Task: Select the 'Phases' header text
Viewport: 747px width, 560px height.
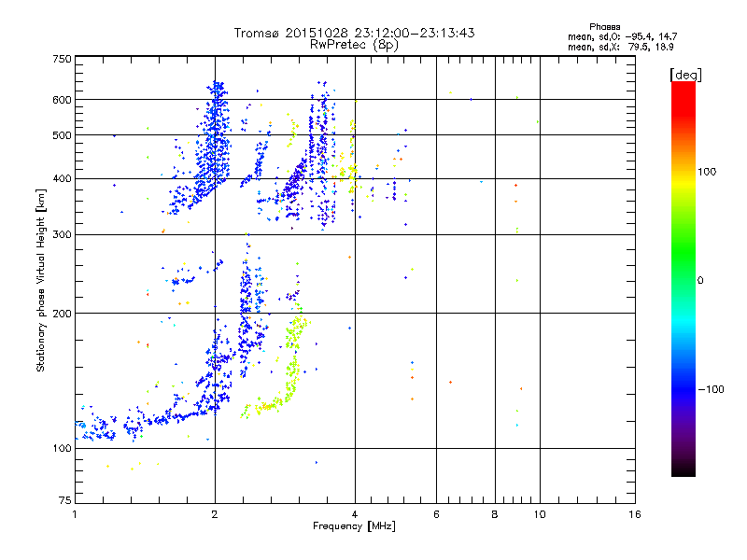Action: [604, 27]
